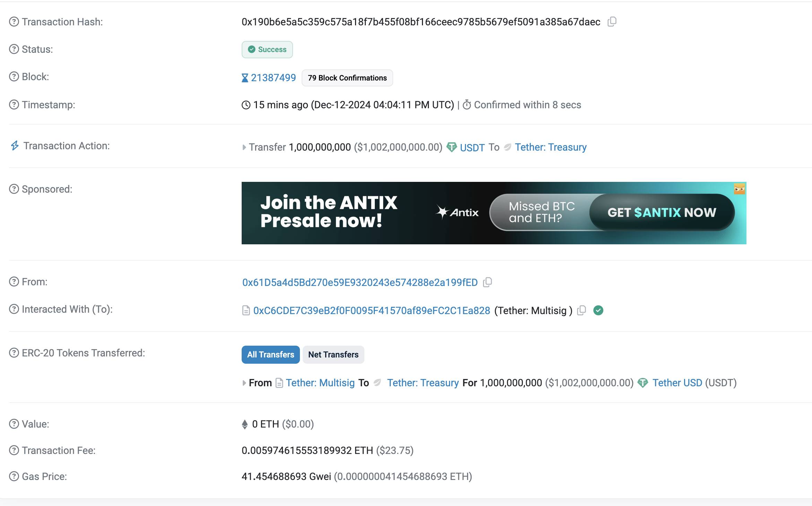812x506 pixels.
Task: Open USDT token link in Transaction Action
Action: coord(472,147)
